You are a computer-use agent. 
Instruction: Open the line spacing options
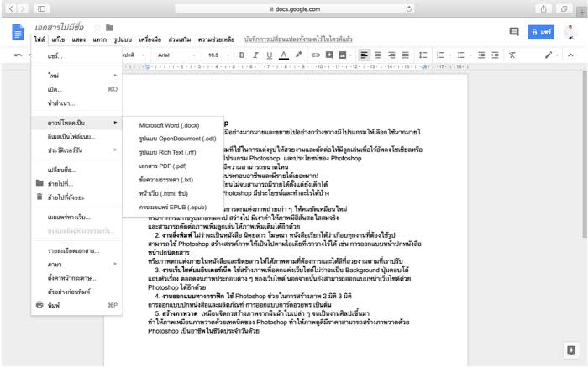[423, 55]
